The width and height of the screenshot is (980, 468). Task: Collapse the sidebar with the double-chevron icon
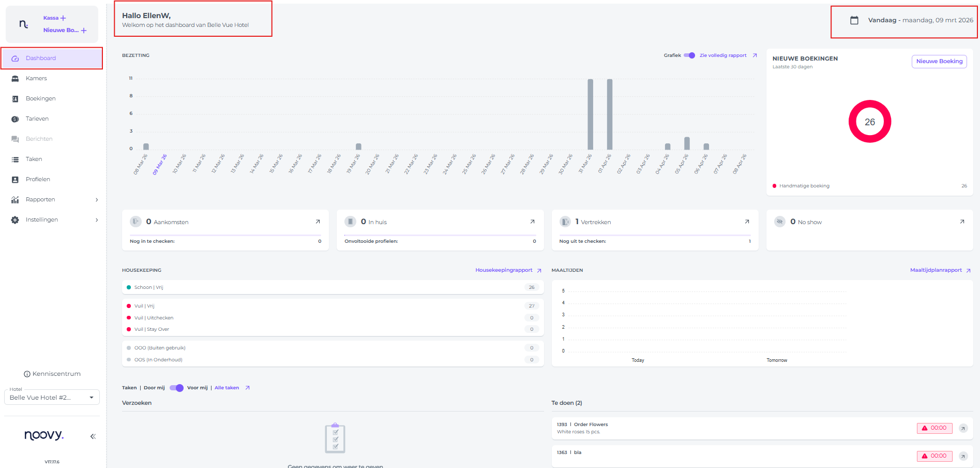[93, 436]
